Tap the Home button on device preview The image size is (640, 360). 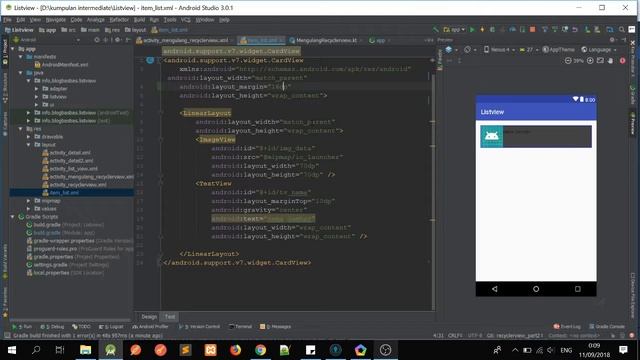[536, 289]
